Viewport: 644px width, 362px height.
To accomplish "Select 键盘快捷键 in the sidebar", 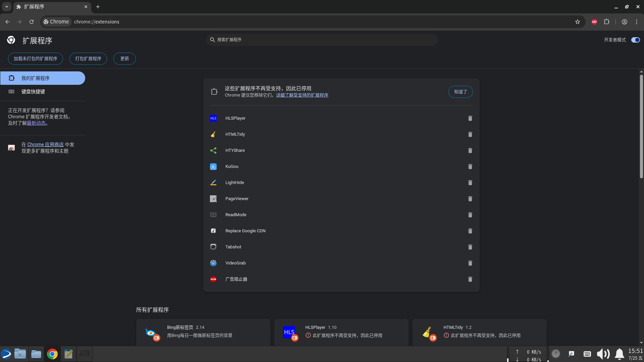I will coord(33,92).
